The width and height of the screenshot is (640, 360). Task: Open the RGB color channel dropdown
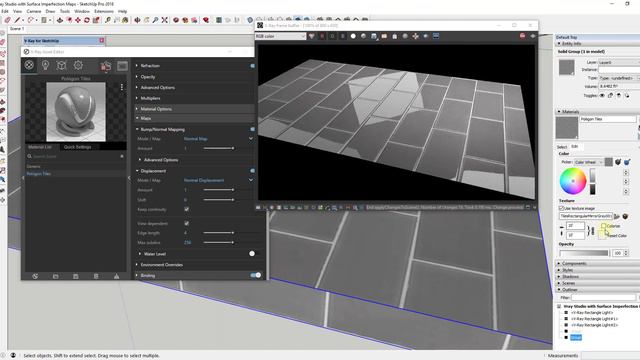280,36
